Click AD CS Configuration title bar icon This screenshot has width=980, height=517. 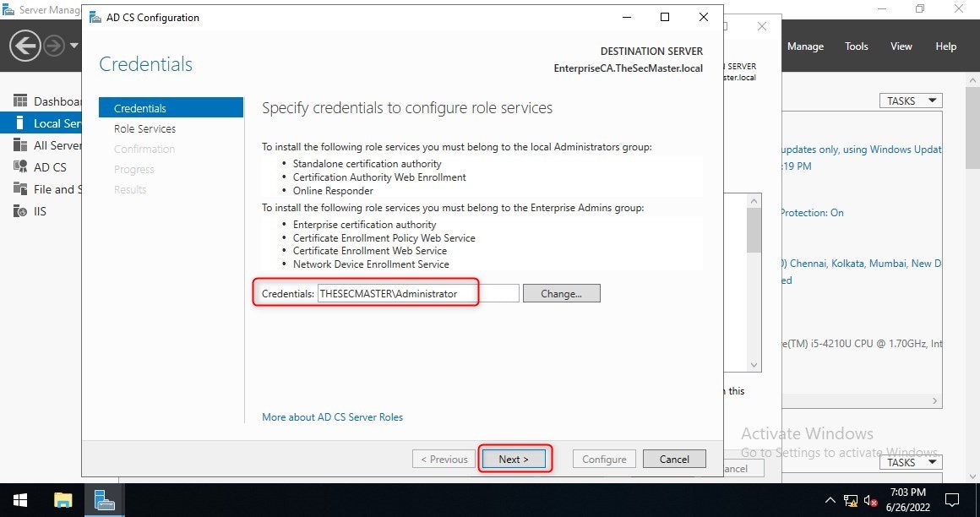pyautogui.click(x=95, y=18)
